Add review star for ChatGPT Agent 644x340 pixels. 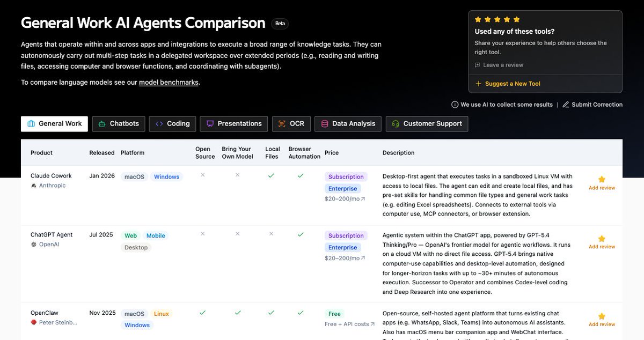tap(602, 239)
